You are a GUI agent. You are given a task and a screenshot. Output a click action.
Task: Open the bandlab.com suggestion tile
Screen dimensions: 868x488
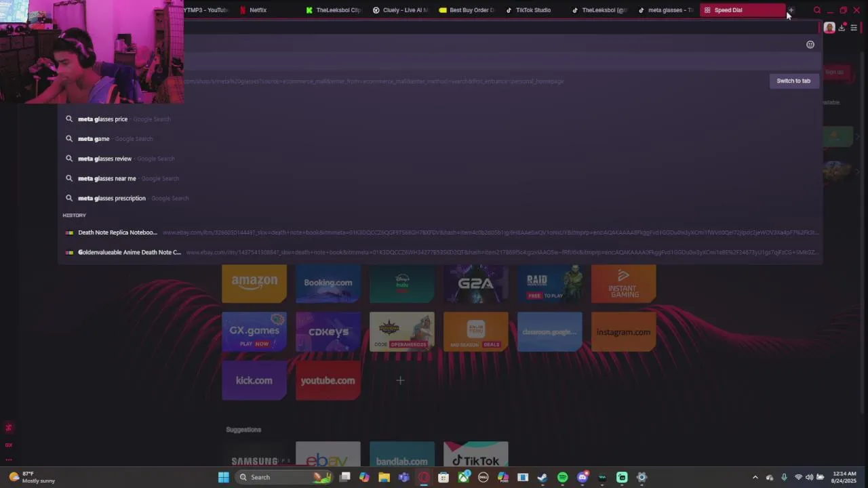point(402,455)
